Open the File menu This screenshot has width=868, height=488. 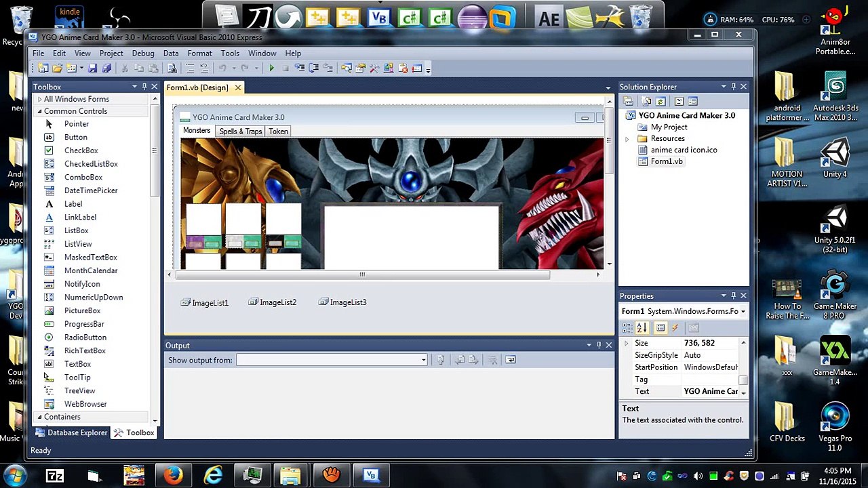tap(39, 54)
